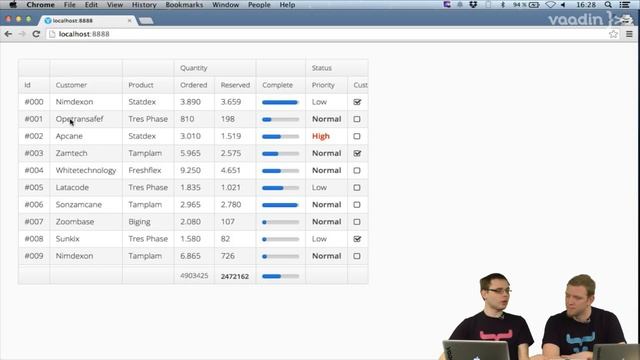Close the localhost:8888 tab
640x360 pixels.
[x=129, y=20]
